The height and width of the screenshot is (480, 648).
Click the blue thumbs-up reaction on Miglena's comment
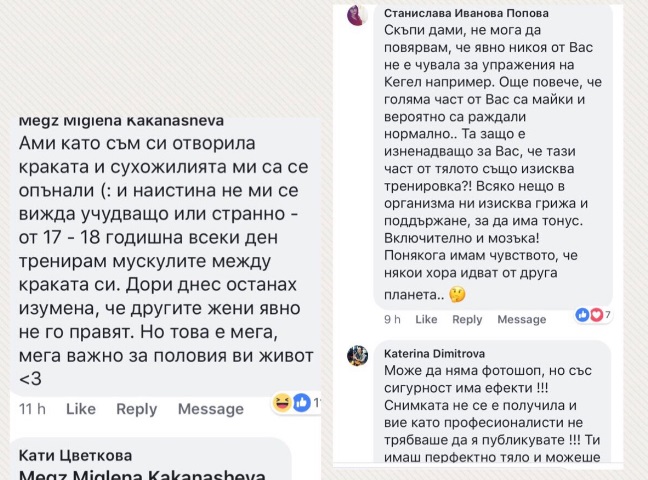coord(302,402)
